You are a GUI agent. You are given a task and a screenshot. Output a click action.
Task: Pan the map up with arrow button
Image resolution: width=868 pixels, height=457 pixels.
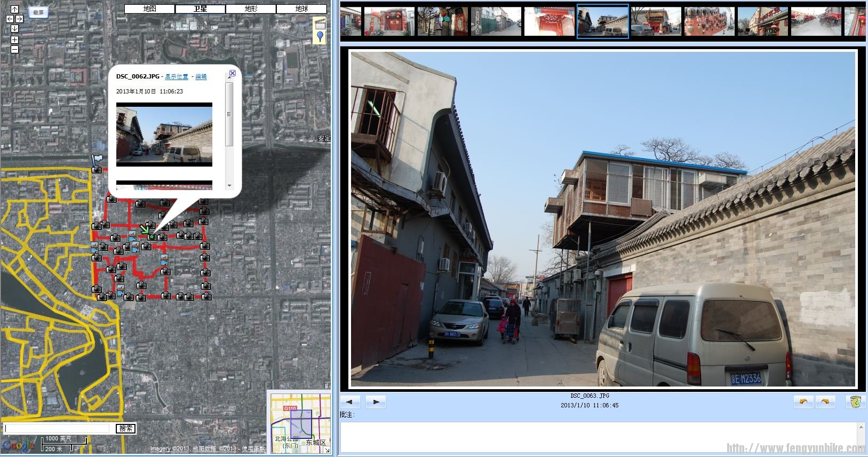coord(14,9)
